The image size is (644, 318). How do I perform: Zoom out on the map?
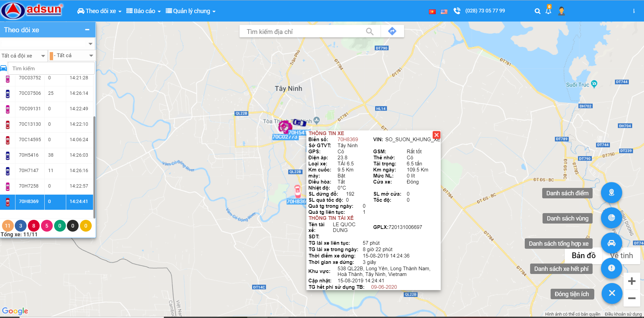pyautogui.click(x=632, y=298)
